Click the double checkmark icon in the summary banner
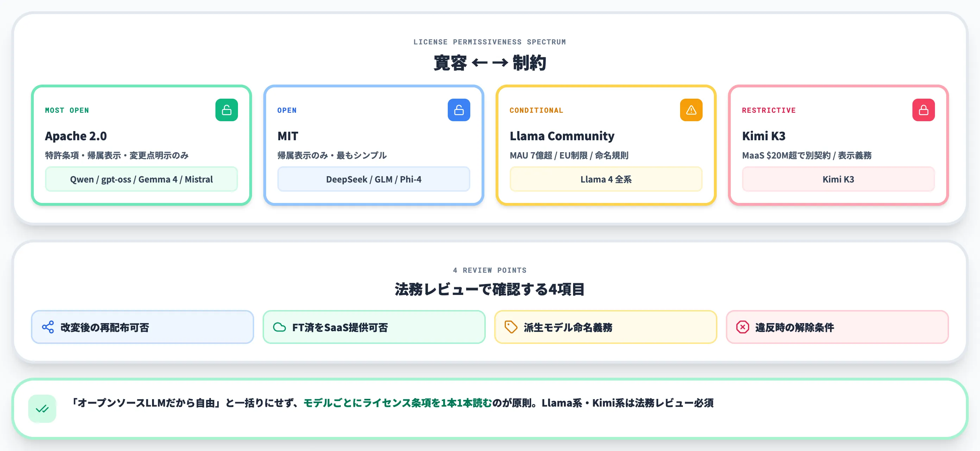 tap(42, 409)
